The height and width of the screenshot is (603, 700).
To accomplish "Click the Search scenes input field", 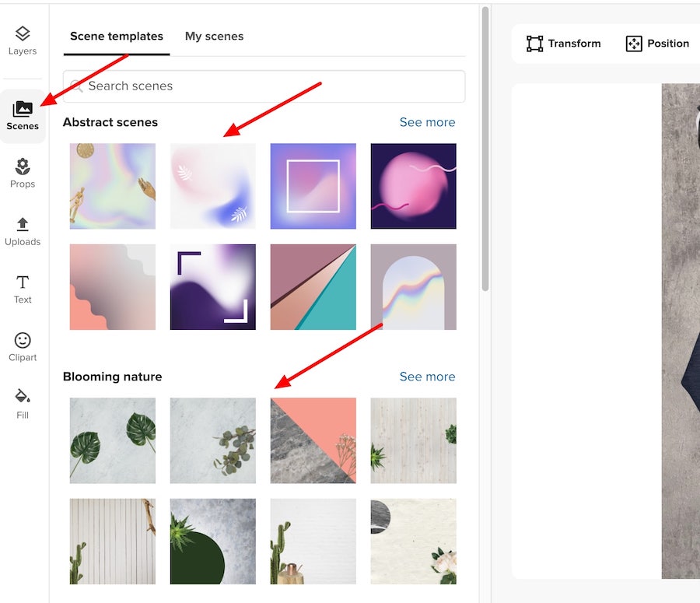I will coord(264,86).
